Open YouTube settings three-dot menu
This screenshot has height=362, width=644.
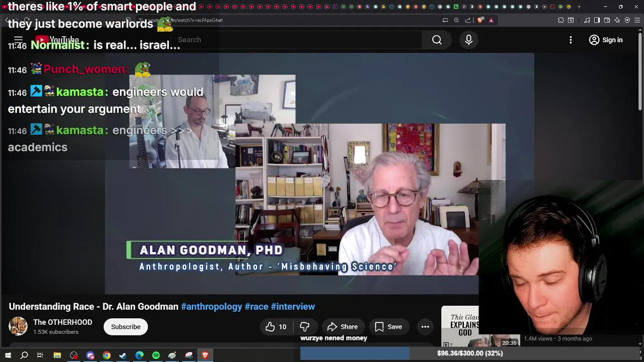click(571, 40)
